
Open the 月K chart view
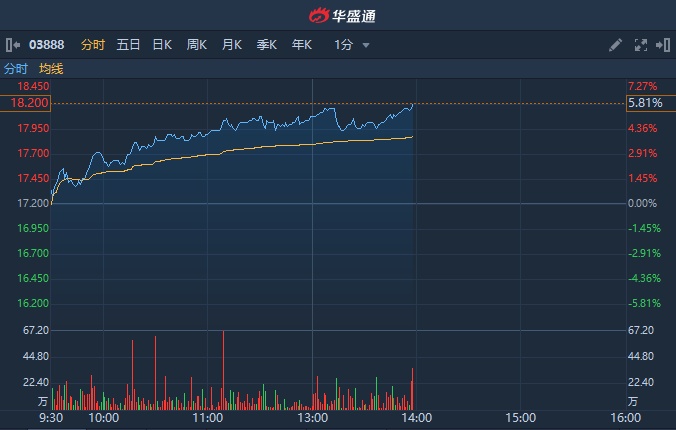(x=231, y=45)
